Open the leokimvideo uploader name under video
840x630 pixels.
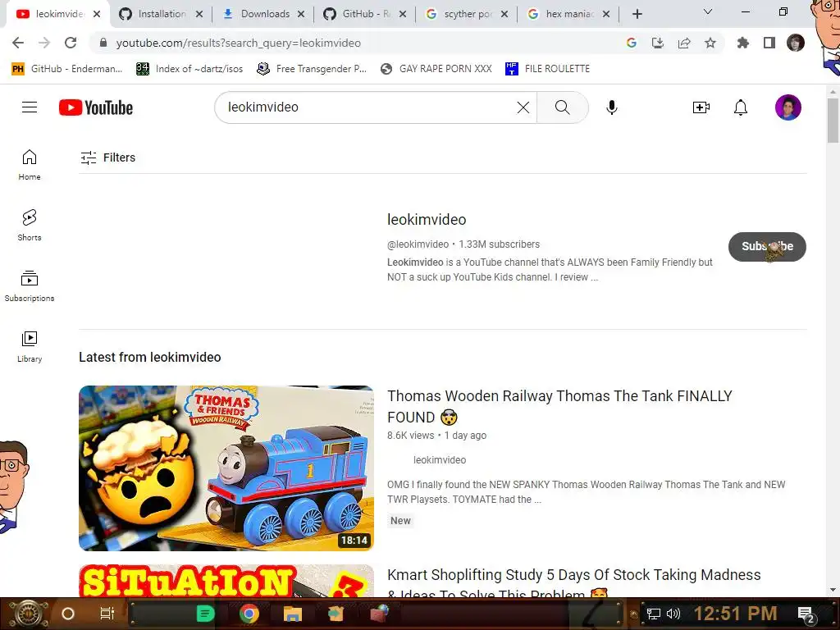[440, 459]
